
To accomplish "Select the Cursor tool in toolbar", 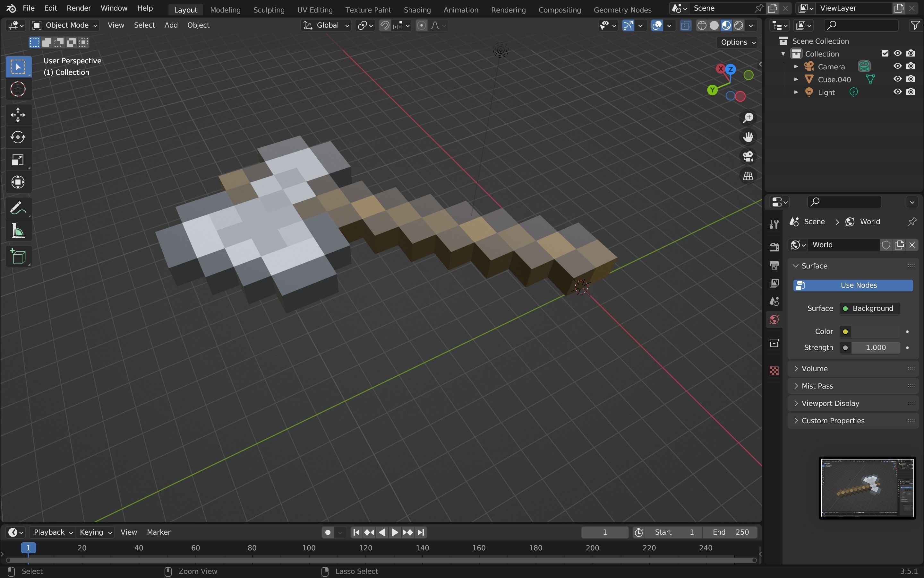I will point(18,89).
